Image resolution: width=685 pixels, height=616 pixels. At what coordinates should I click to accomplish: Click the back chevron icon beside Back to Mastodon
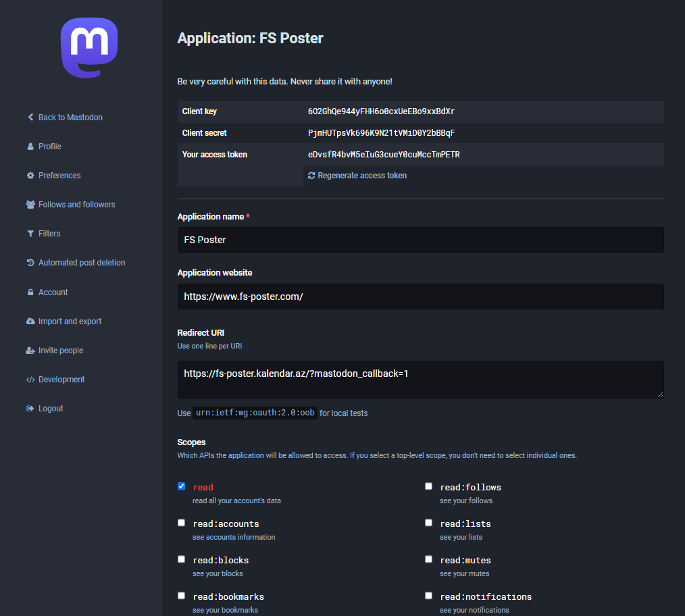(30, 117)
